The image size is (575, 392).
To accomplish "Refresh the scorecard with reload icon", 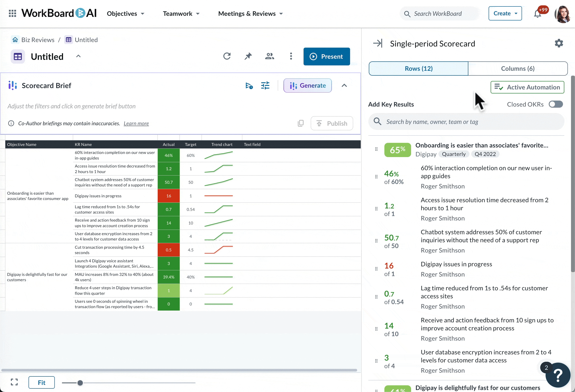I will 227,56.
